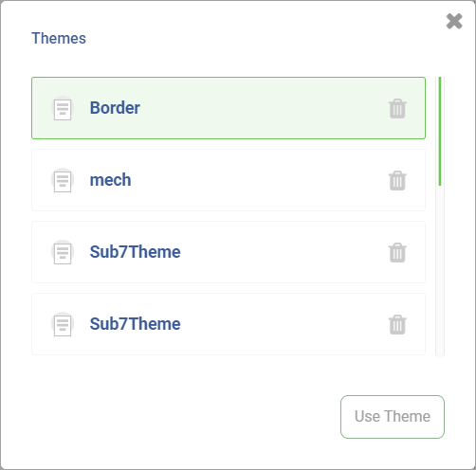Viewport: 476px width, 470px height.
Task: Click the document icon beside the upper Sub7Theme
Action: (63, 252)
